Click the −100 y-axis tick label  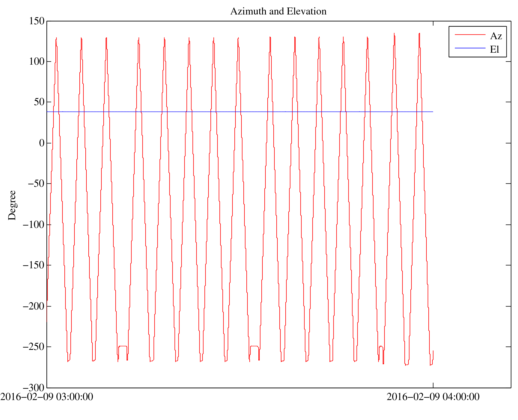(x=33, y=225)
